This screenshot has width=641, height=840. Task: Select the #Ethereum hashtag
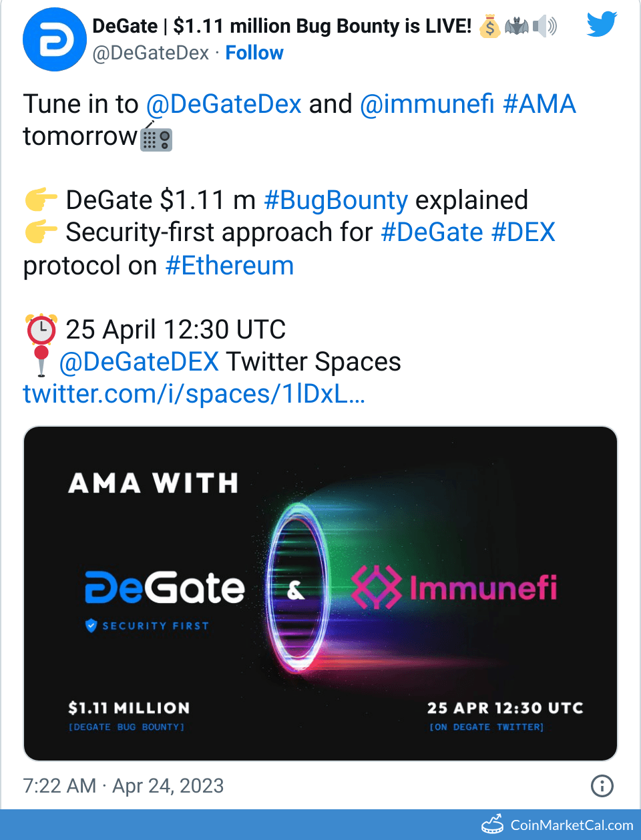[230, 266]
